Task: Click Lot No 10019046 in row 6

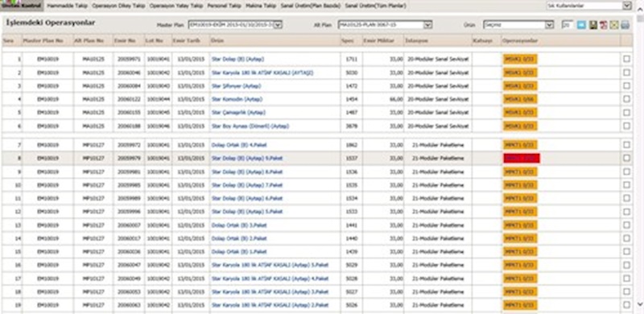Action: coord(158,126)
